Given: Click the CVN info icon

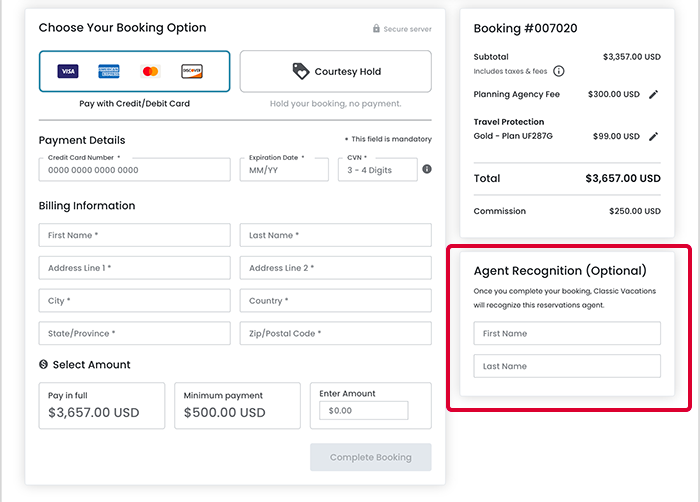Looking at the screenshot, I should pos(427,169).
